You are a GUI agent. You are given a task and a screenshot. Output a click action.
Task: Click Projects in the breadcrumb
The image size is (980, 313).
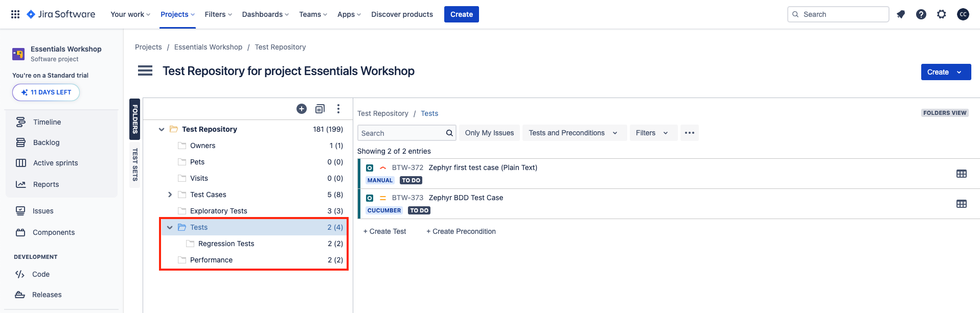pyautogui.click(x=148, y=47)
